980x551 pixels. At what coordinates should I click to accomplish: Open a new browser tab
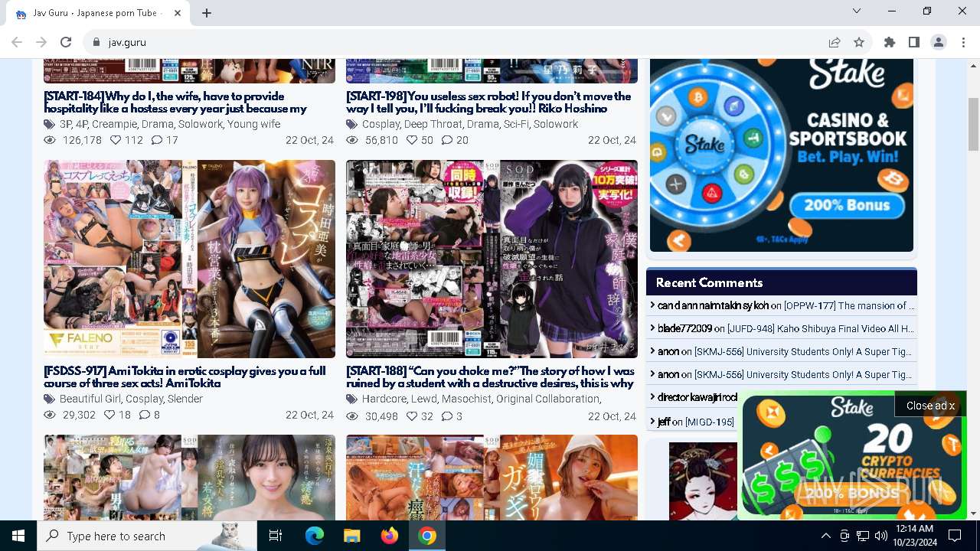point(207,13)
